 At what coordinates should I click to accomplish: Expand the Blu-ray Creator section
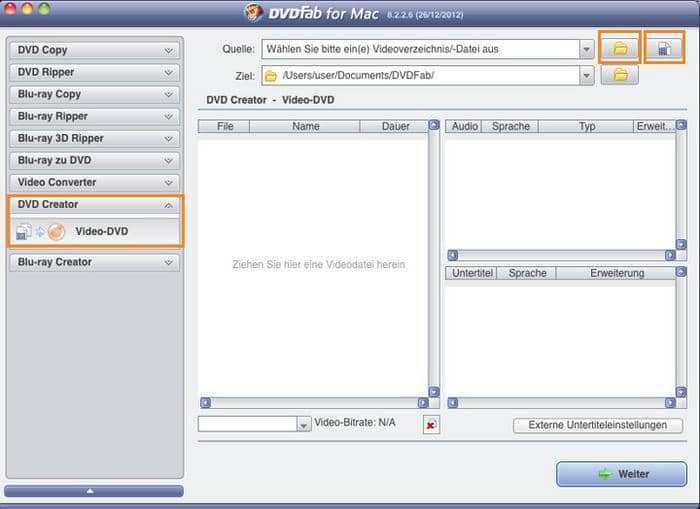click(94, 262)
